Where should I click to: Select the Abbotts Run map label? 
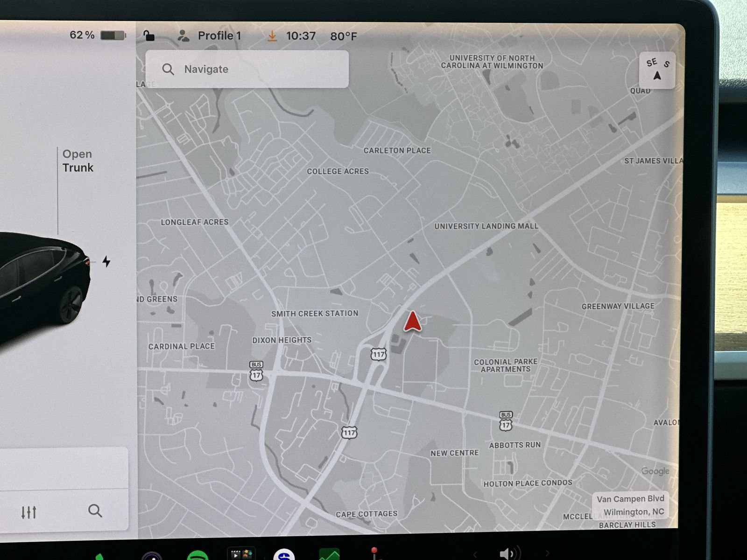pos(515,445)
